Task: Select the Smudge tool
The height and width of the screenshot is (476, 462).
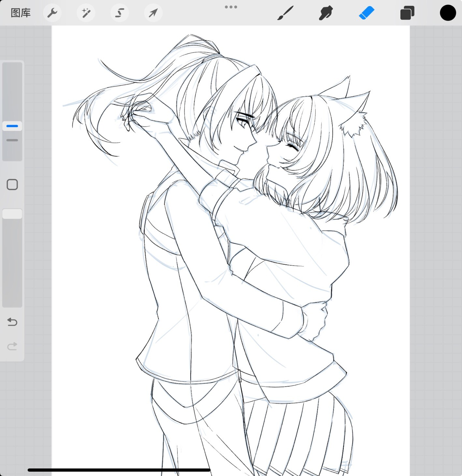Action: (326, 13)
